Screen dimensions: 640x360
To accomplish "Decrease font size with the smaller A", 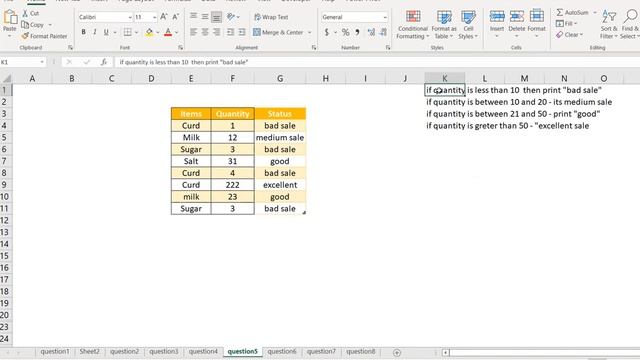I will tap(176, 17).
